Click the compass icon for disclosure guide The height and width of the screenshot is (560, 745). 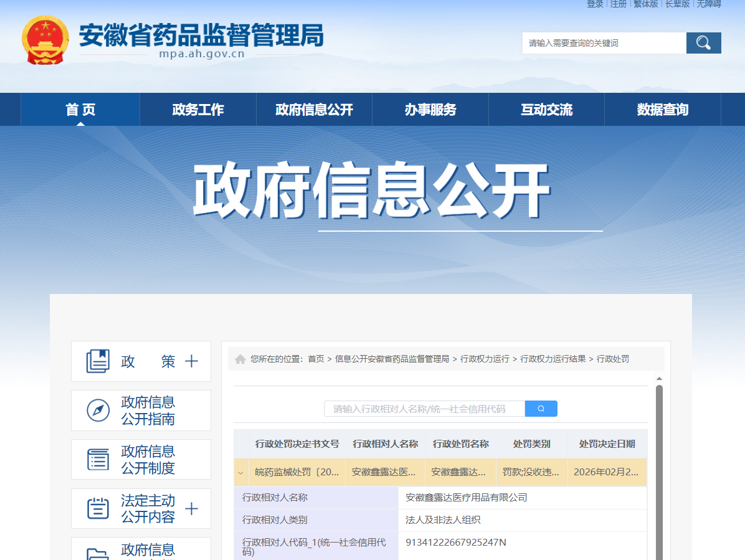coord(98,411)
